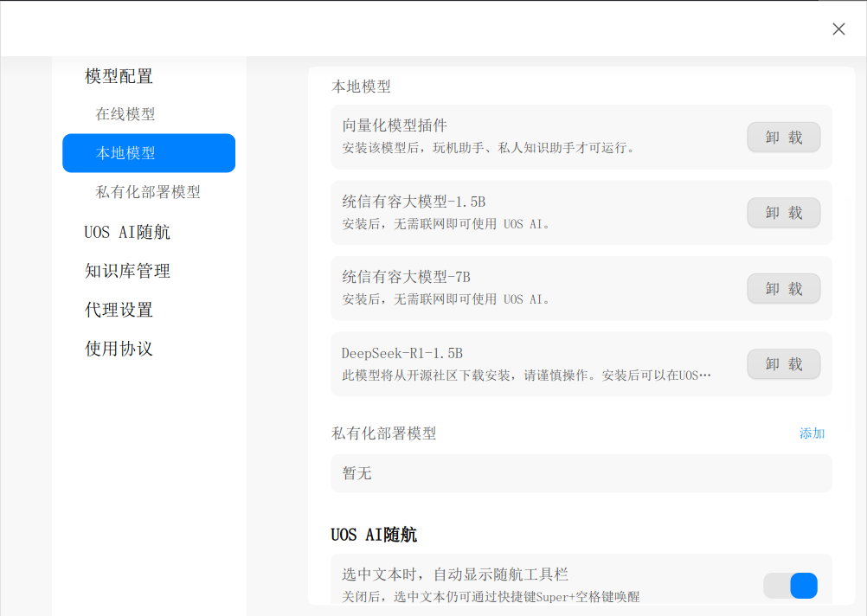Close the settings window

(x=838, y=29)
